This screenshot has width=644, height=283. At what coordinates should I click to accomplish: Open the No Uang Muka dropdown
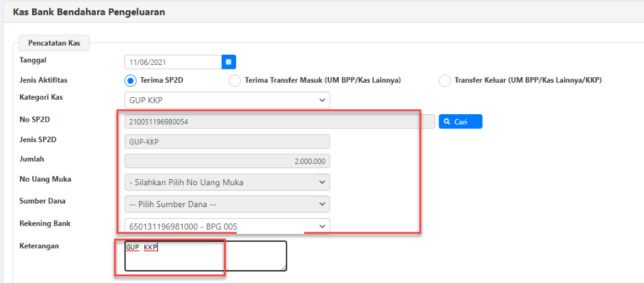tap(227, 183)
